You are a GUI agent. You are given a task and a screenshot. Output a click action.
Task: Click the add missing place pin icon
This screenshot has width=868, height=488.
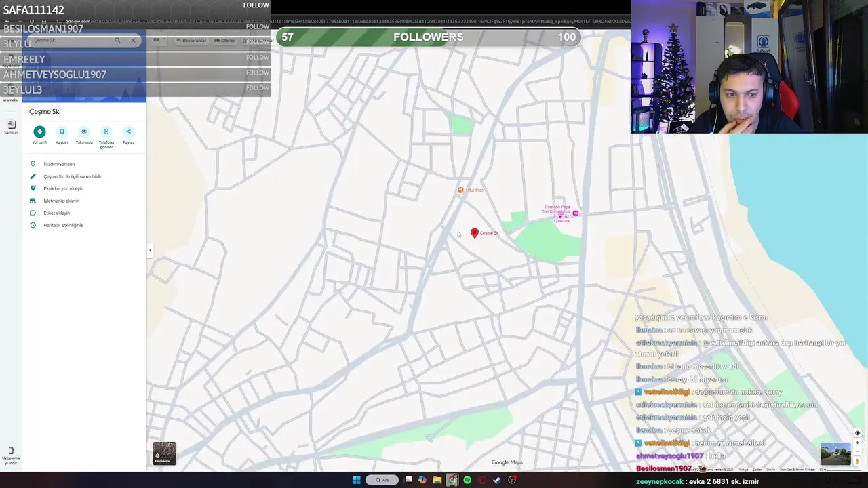click(x=33, y=188)
